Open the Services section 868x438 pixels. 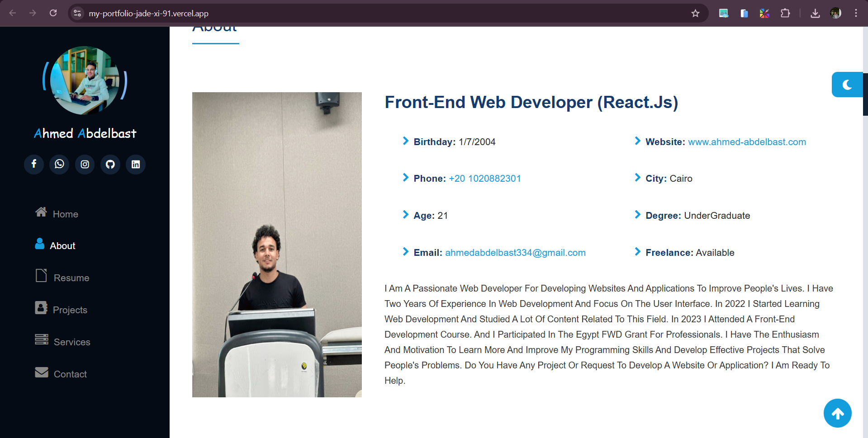62,341
